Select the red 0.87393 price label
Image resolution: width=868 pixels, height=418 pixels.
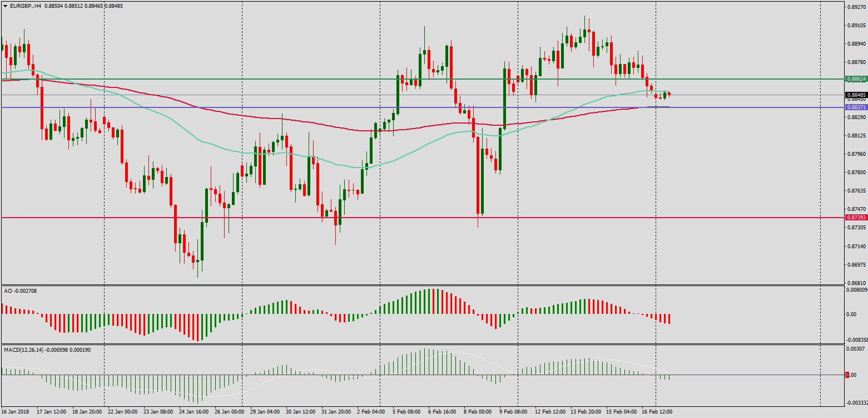855,218
